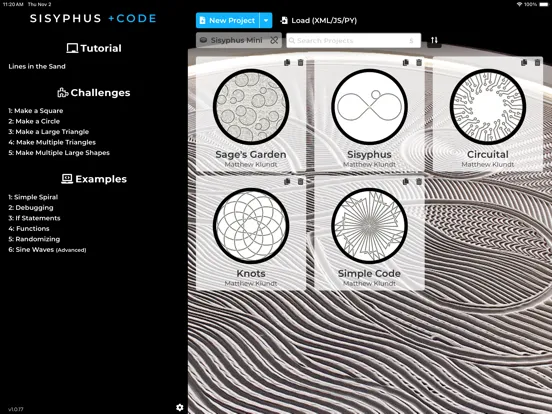This screenshot has height=414, width=552.
Task: Open Sage's Garden project thumbnail
Action: pyautogui.click(x=251, y=107)
